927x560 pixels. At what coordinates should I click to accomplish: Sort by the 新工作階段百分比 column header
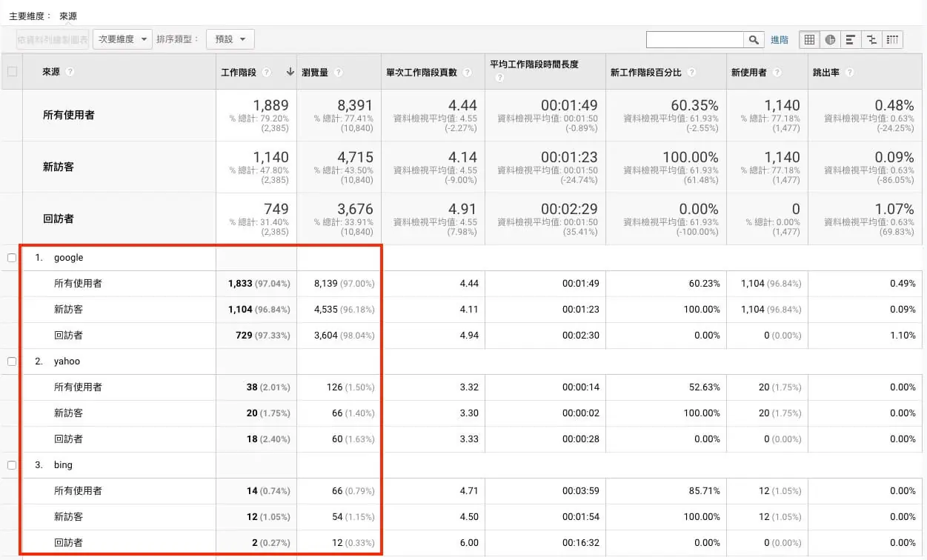click(x=646, y=73)
